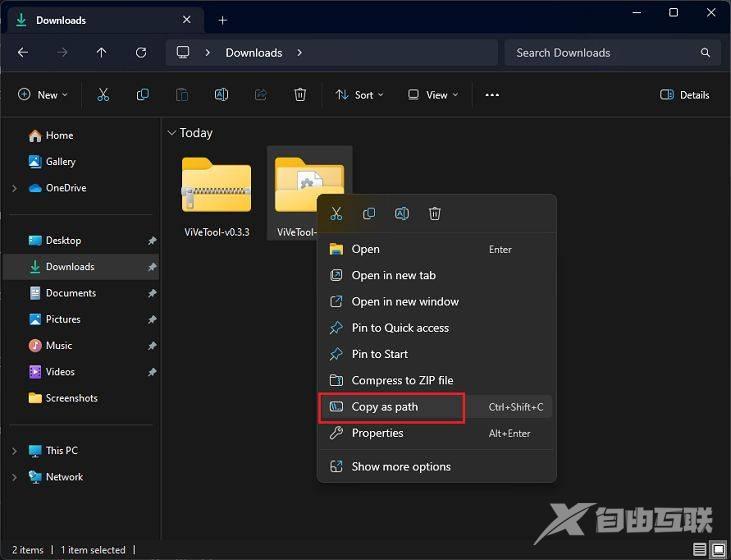Click the Cut icon in the toolbar
Viewport: 731px width, 560px height.
[103, 95]
